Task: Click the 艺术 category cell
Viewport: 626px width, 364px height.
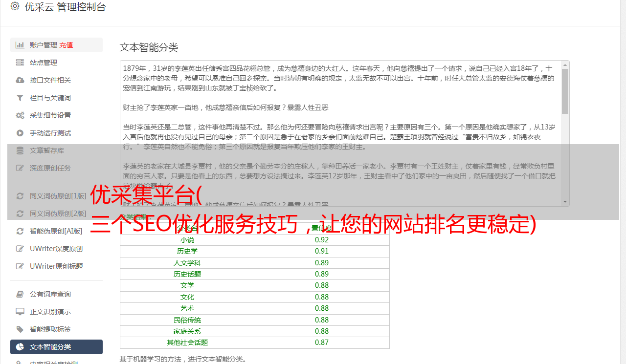Action: click(187, 308)
